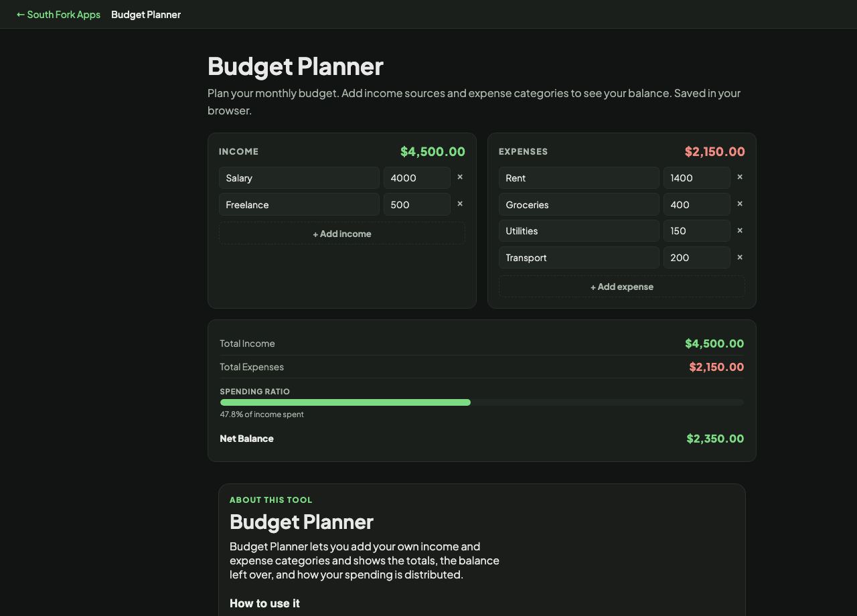The image size is (857, 616).
Task: Click the Income card total $4,500.00
Action: point(433,151)
